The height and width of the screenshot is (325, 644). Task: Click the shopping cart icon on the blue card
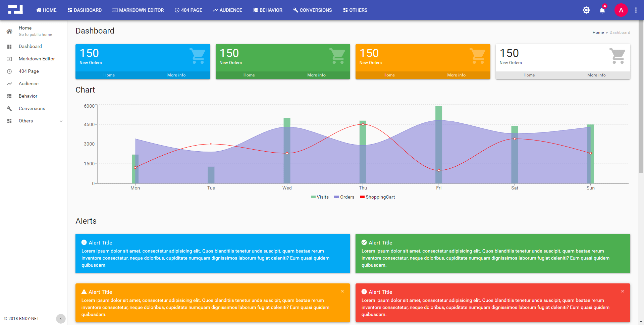[198, 56]
